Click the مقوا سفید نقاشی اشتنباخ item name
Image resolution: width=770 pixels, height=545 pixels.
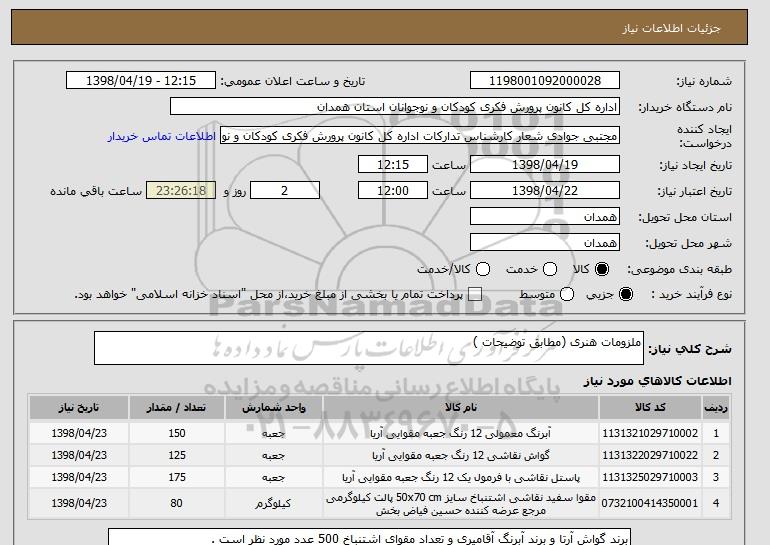[461, 504]
